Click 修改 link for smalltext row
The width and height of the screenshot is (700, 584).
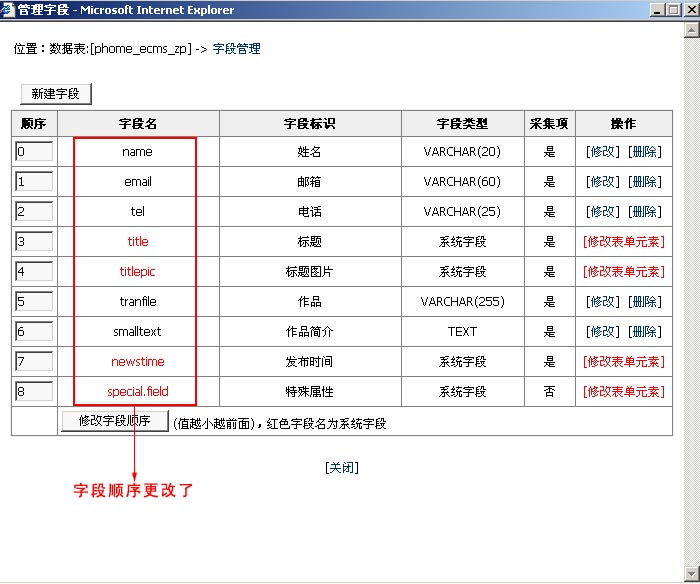pyautogui.click(x=603, y=332)
